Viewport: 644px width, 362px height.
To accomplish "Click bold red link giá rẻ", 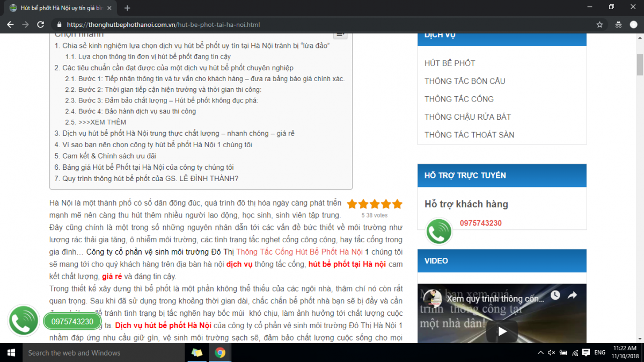I will click(112, 277).
